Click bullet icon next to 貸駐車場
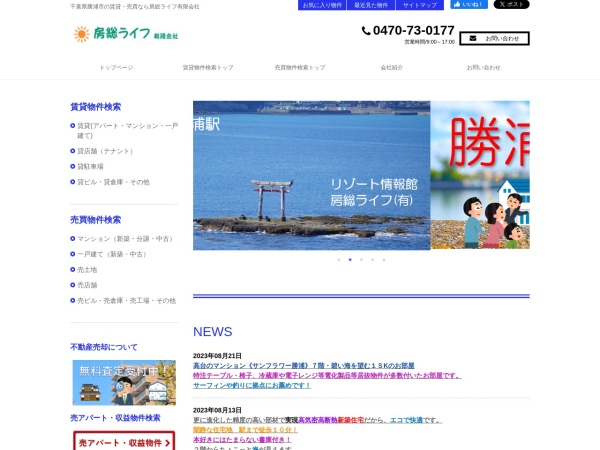Viewport: 600px width, 450px height. [73, 166]
